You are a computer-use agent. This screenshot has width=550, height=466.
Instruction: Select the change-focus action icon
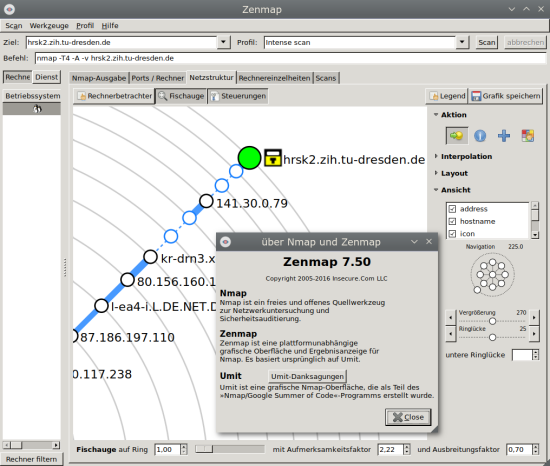pos(457,136)
